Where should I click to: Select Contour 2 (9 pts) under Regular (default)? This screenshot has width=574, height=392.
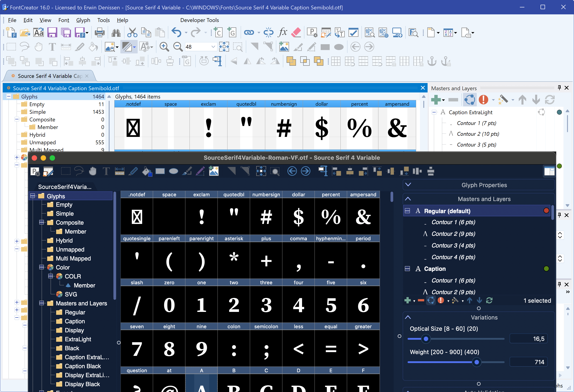pos(453,234)
